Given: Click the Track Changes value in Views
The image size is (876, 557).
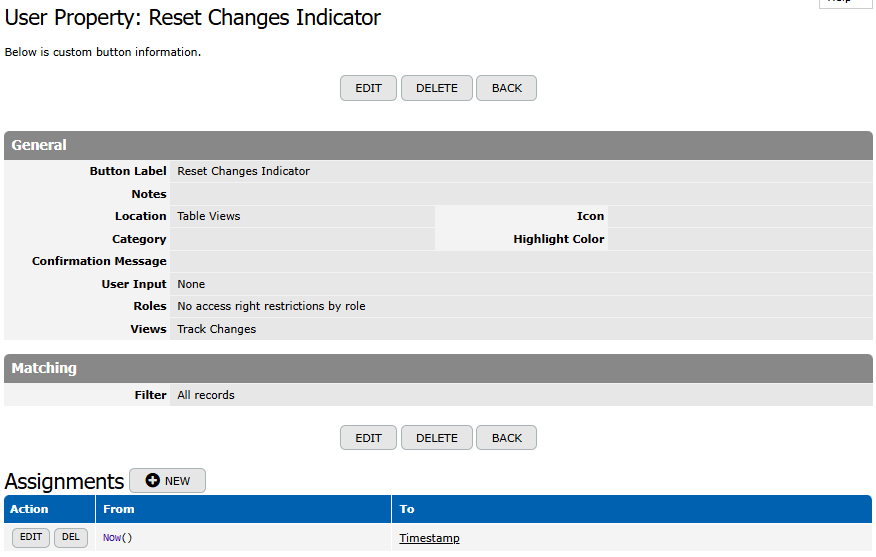Looking at the screenshot, I should (x=216, y=329).
